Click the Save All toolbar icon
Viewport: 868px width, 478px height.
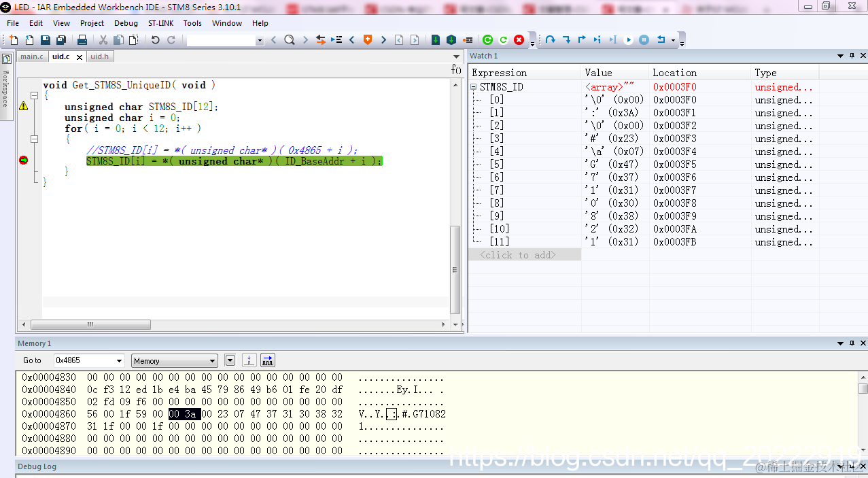61,40
